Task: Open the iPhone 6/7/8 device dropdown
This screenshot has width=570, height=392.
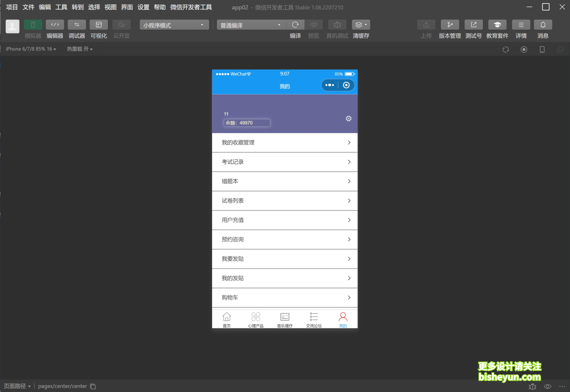Action: 30,49
